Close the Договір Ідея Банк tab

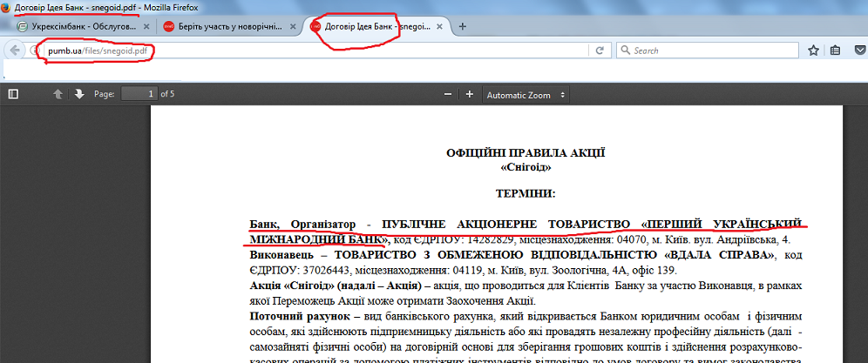pos(439,26)
